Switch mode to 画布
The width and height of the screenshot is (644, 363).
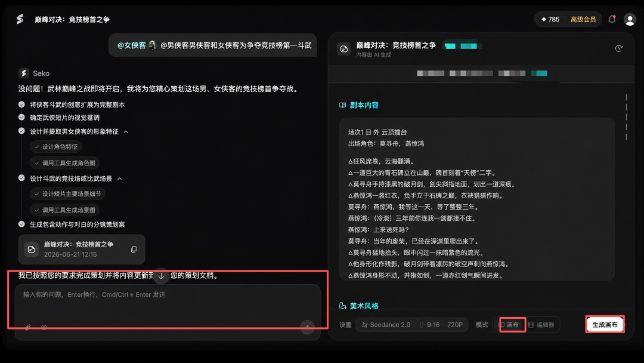509,325
